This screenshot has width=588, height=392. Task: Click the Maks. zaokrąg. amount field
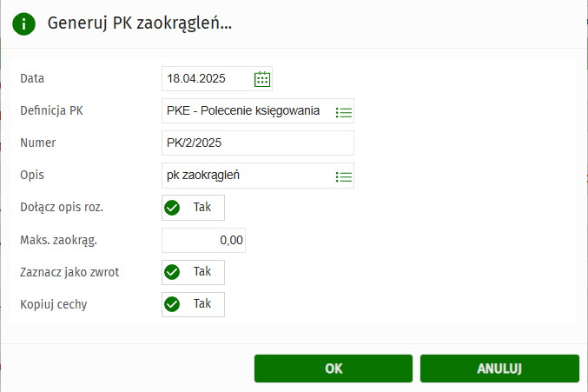tap(203, 241)
